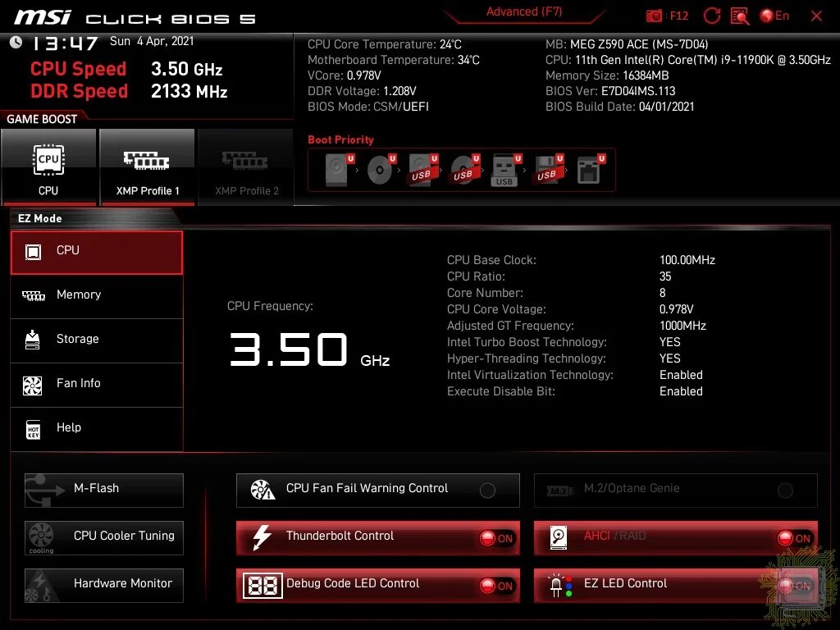840x630 pixels.
Task: Switch to Advanced (F7) mode
Action: coord(524,12)
